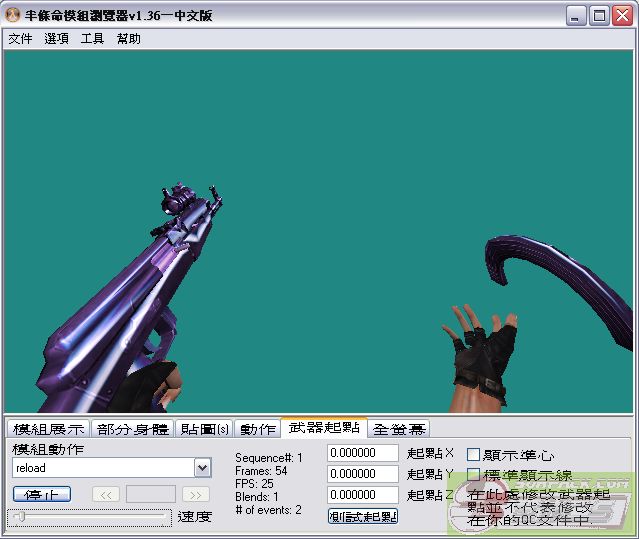The width and height of the screenshot is (639, 539).
Task: Click the next frame >> button
Action: 196,494
